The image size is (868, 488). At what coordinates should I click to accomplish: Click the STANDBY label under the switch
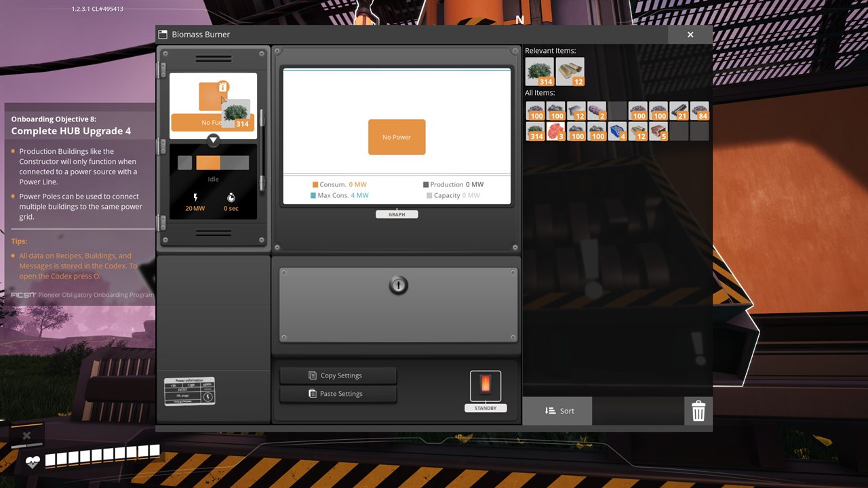[486, 408]
